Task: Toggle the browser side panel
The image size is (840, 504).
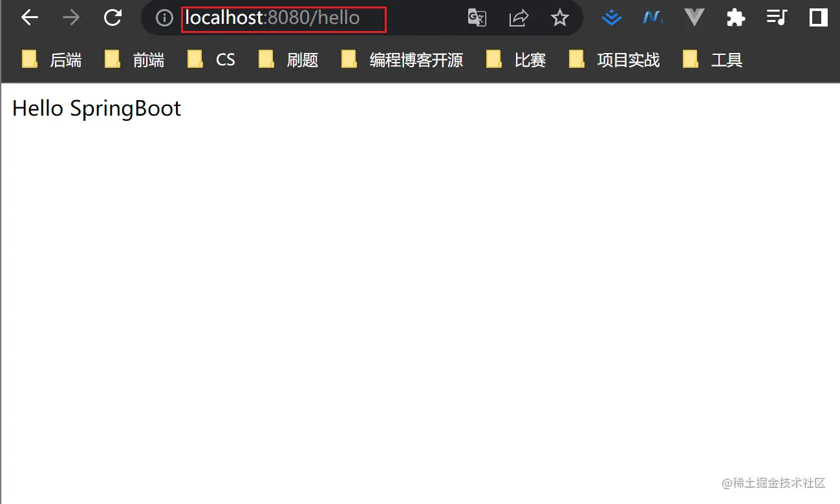Action: [818, 18]
